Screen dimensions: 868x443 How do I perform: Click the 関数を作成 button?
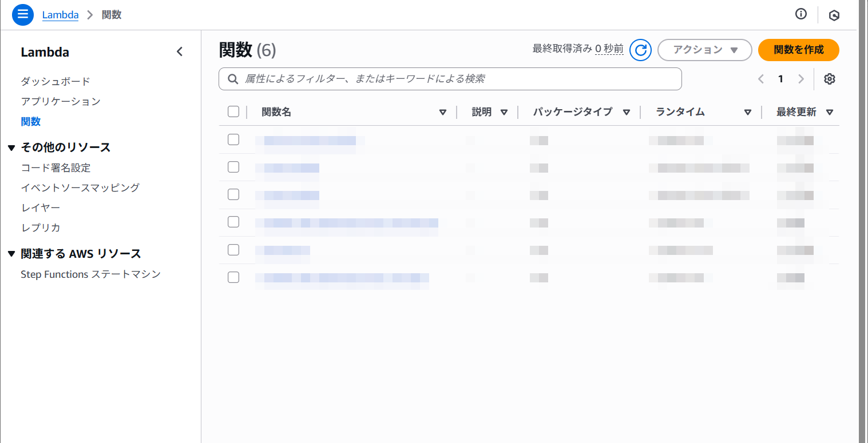(x=798, y=50)
